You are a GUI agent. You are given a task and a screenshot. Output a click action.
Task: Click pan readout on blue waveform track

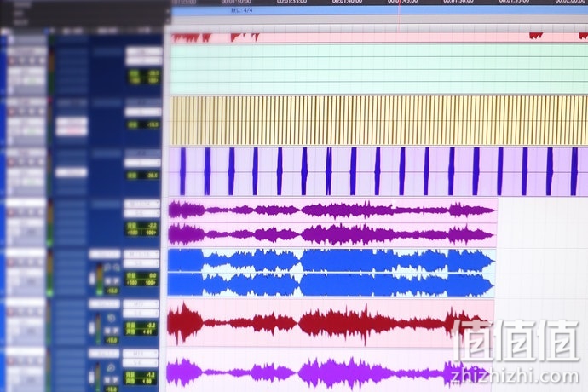[x=142, y=282]
